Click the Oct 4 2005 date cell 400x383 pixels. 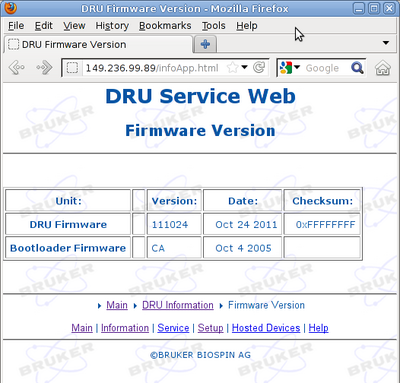(242, 248)
